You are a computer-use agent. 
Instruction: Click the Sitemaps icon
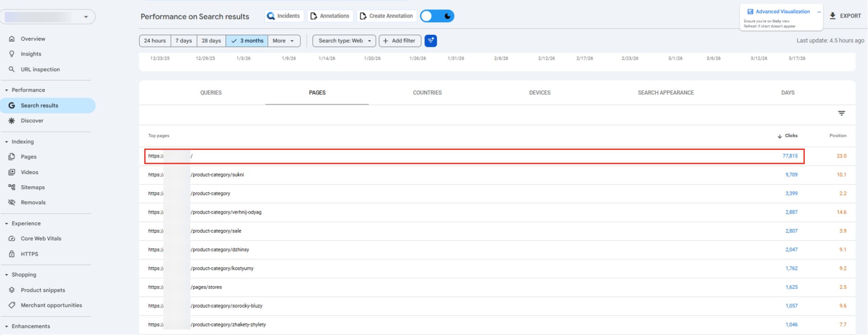[12, 187]
